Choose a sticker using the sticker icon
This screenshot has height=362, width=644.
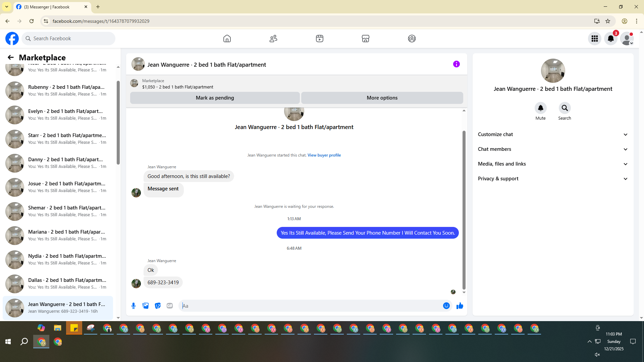[158, 306]
